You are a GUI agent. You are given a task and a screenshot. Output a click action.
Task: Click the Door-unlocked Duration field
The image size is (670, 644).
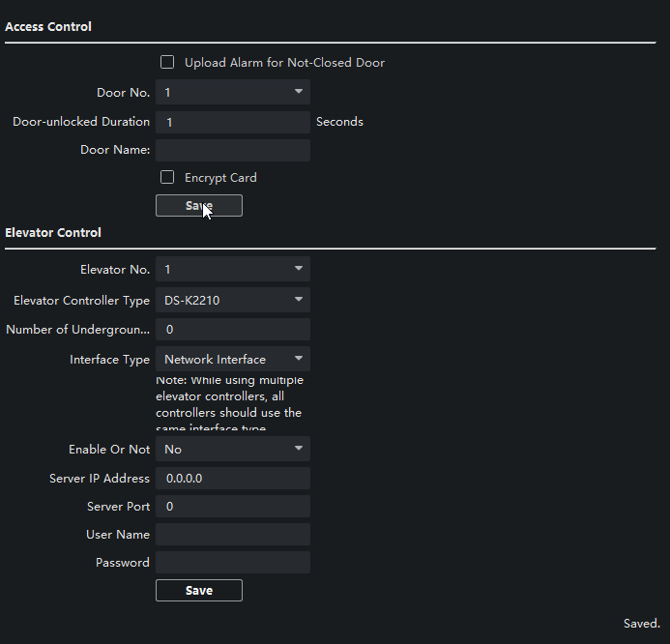click(232, 123)
